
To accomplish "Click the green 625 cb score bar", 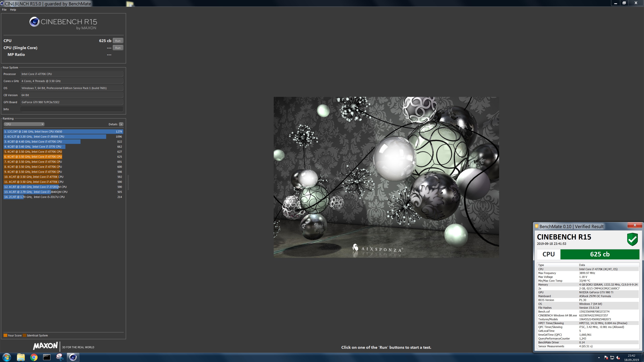I will click(600, 254).
